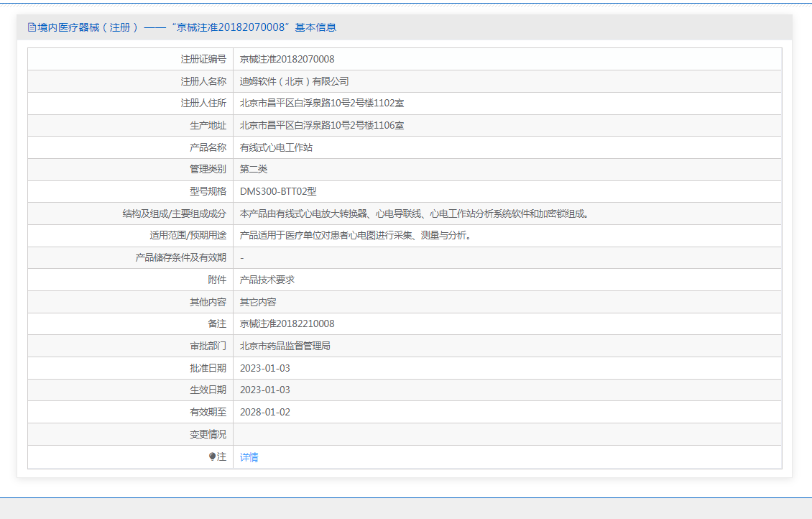Click the 生效日期 value 2023-01-03
Viewport: 812px width, 519px height.
coord(264,390)
